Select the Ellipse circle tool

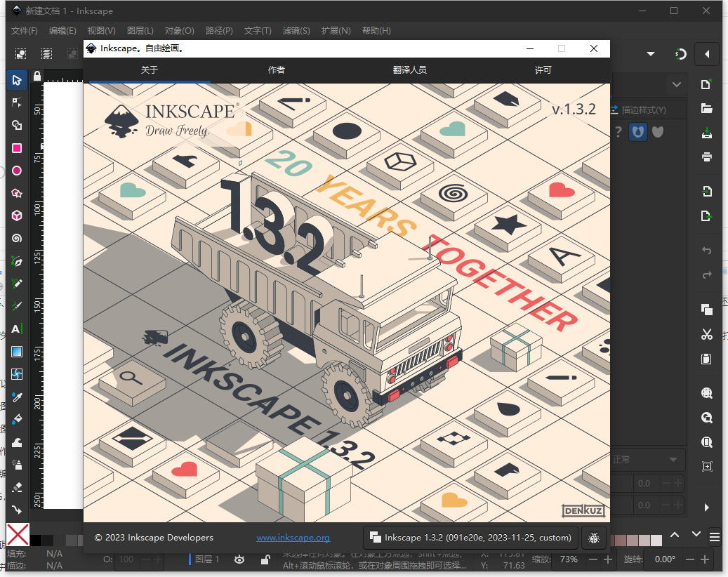tap(17, 171)
